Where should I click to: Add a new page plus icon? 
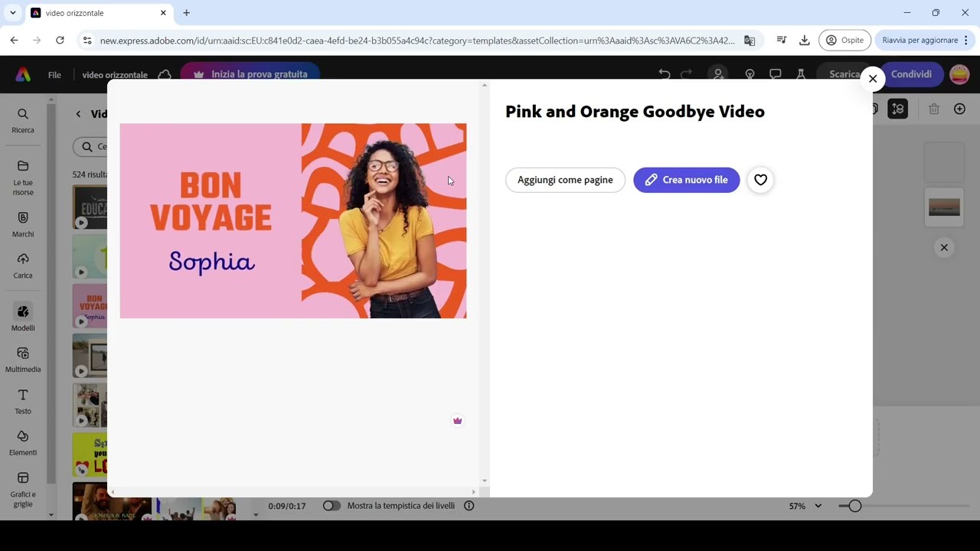click(959, 109)
